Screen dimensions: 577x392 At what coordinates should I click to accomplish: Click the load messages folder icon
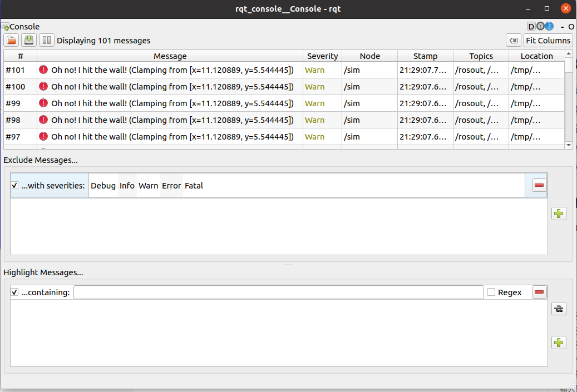tap(12, 40)
